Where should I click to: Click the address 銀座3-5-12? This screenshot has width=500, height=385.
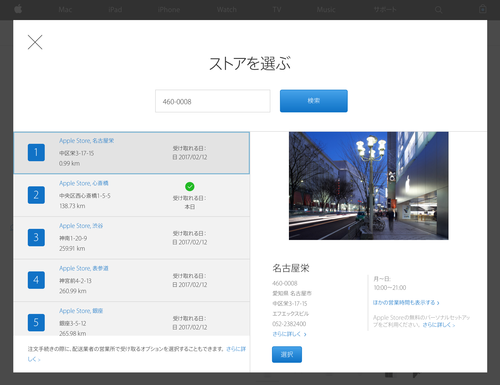(x=73, y=323)
